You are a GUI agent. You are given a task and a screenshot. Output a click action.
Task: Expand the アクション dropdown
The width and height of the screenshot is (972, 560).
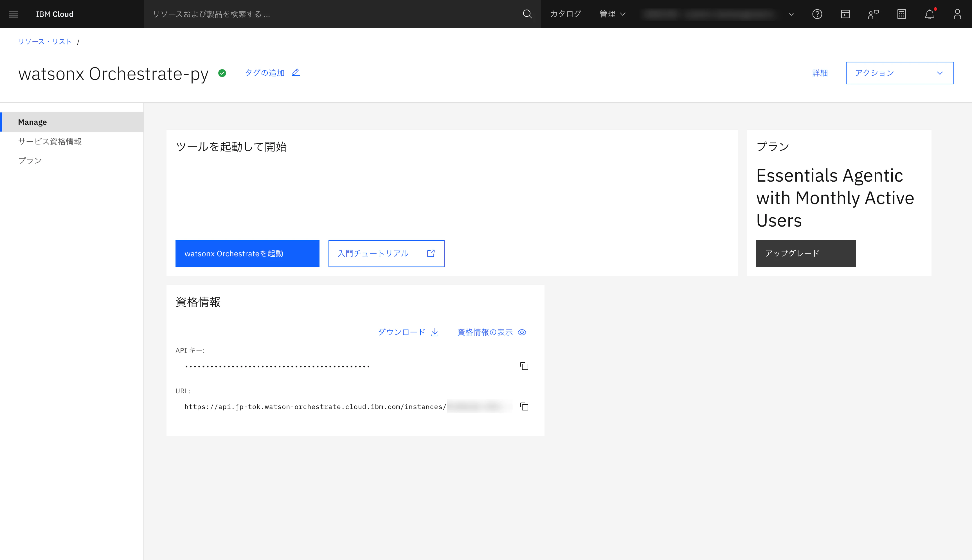(x=899, y=73)
